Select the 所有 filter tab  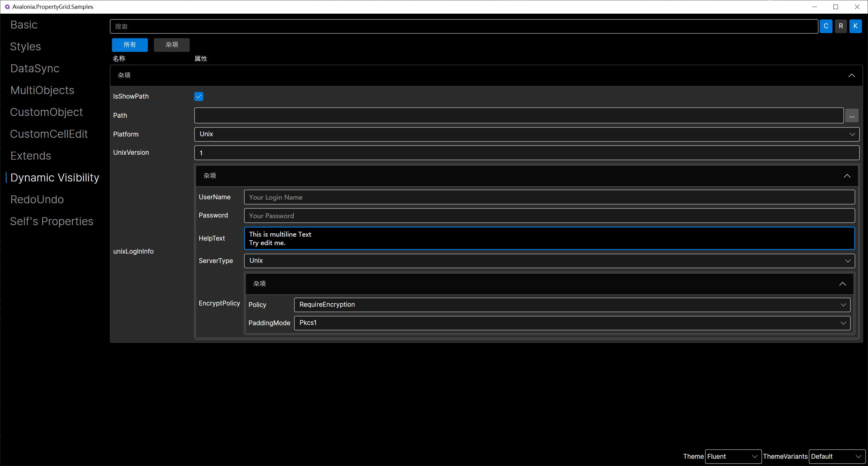pos(130,45)
